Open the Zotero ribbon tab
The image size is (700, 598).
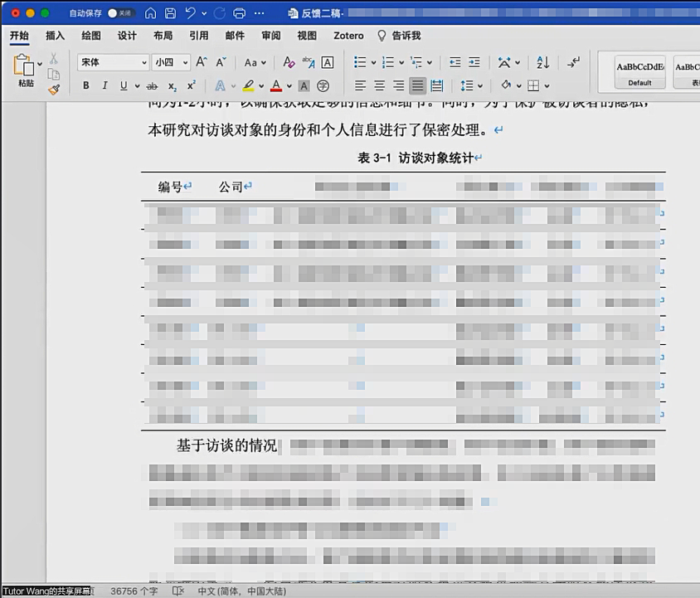[348, 36]
